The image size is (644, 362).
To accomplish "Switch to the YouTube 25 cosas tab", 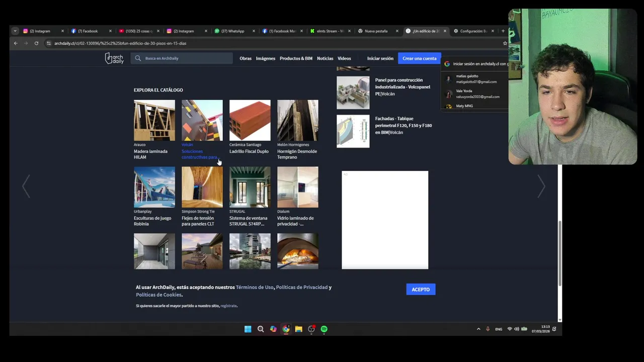I will [x=138, y=31].
